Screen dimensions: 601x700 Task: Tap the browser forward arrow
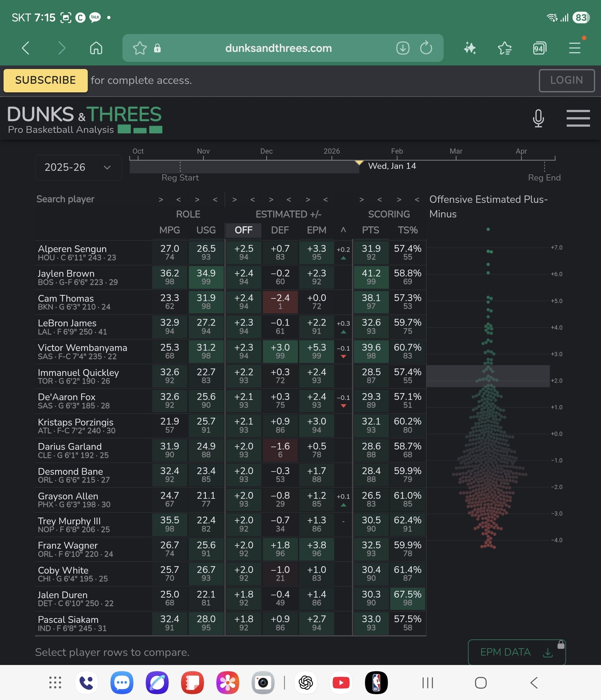(x=62, y=48)
